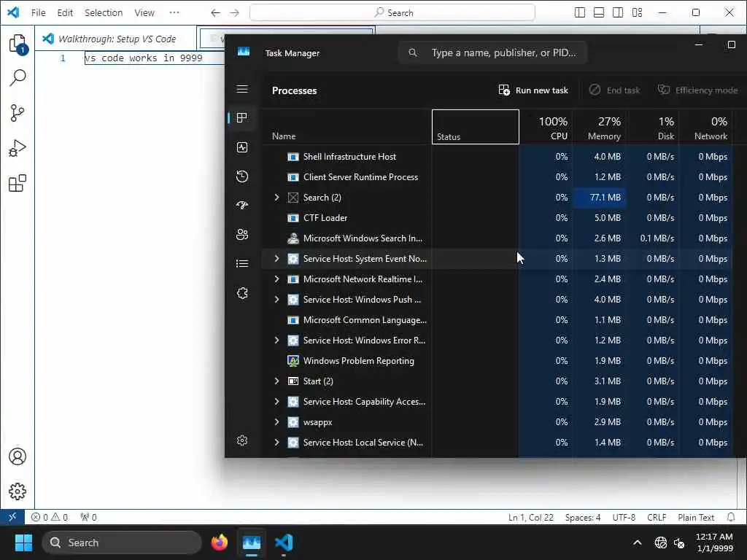This screenshot has height=560, width=747.
Task: Click the VS Code remote window indicator
Action: [x=12, y=517]
